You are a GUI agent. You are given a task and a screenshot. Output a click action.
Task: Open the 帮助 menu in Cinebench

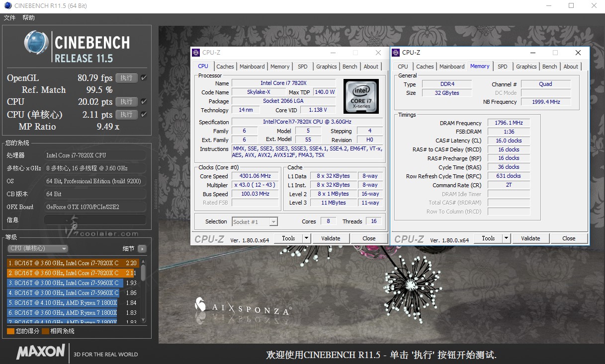coord(28,18)
